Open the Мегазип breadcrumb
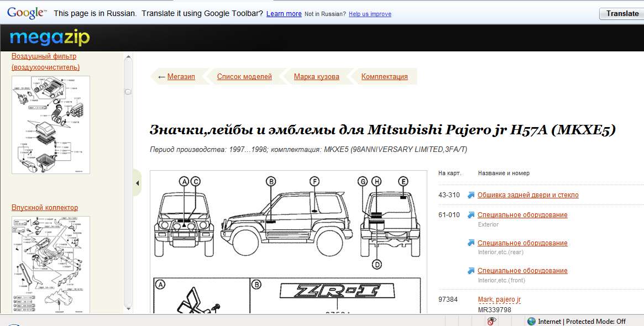644x326 pixels. click(x=181, y=77)
